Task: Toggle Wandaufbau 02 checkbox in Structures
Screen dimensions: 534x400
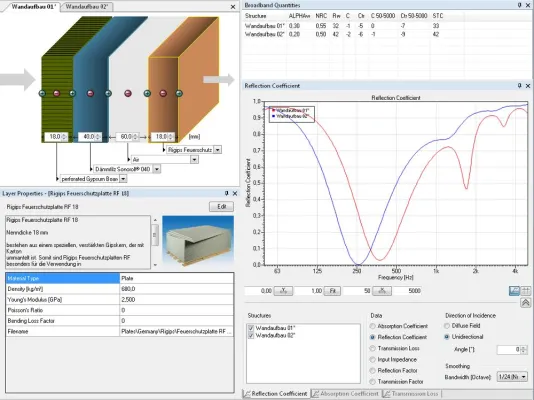Action: (251, 336)
